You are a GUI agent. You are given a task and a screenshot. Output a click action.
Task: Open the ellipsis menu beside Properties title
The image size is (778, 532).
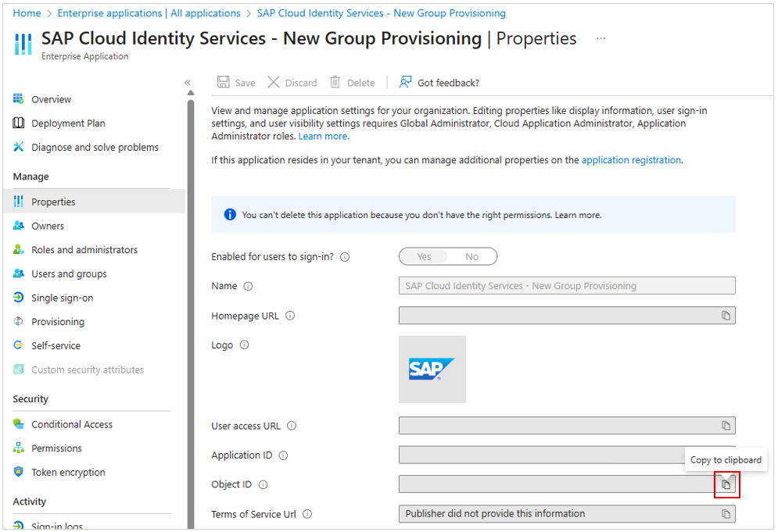click(x=602, y=37)
